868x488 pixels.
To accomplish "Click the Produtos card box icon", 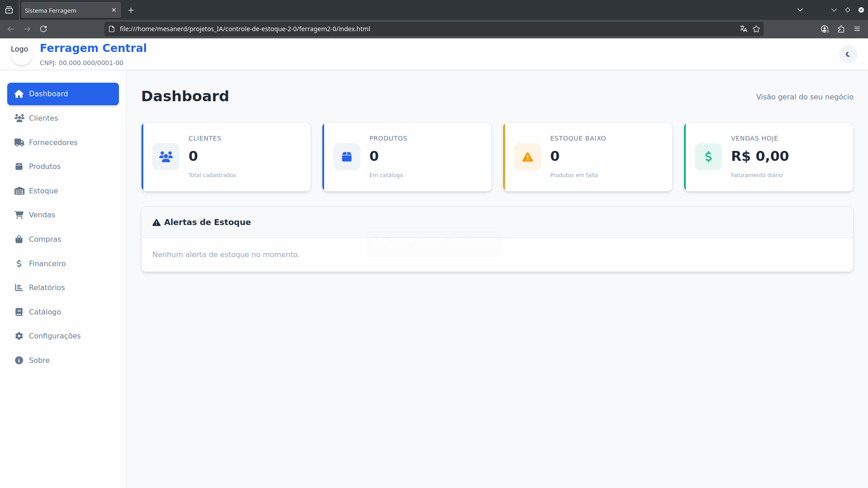I will point(347,157).
